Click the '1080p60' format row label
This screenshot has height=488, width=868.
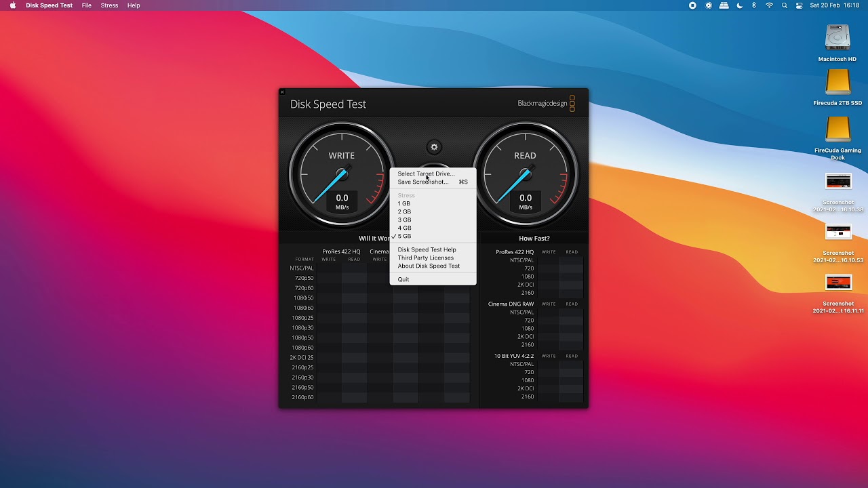[x=302, y=348]
